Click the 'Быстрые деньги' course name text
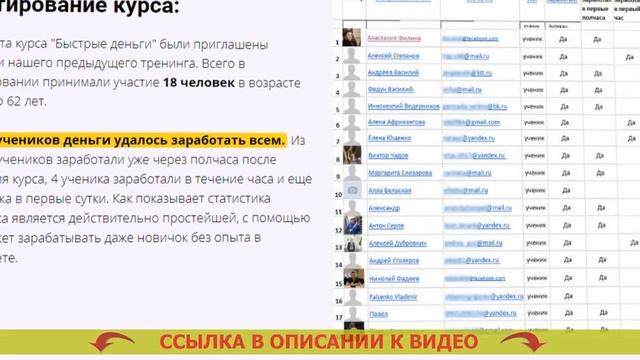Screen dimensions: 640x360 [x=104, y=44]
